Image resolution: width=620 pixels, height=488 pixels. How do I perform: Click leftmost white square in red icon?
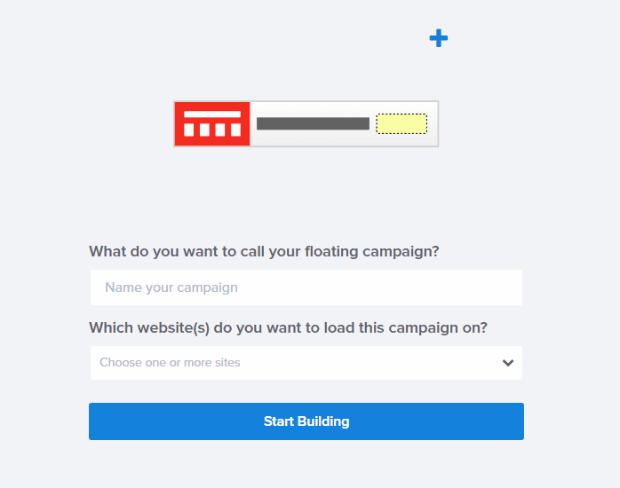coord(189,130)
